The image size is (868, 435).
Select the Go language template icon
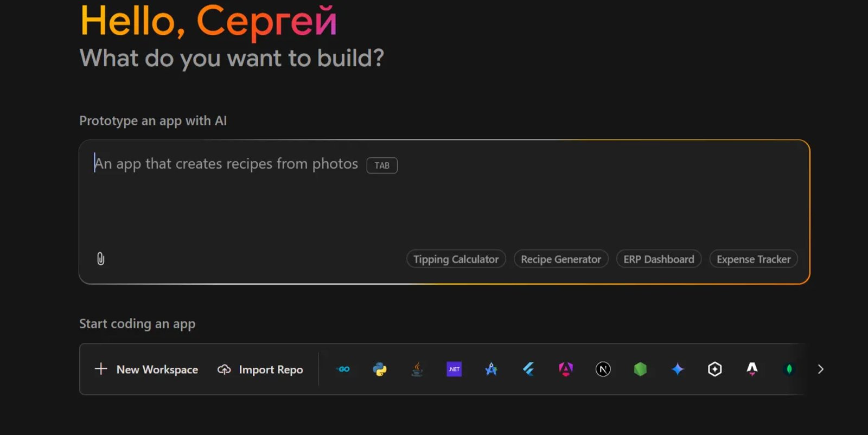click(x=343, y=369)
